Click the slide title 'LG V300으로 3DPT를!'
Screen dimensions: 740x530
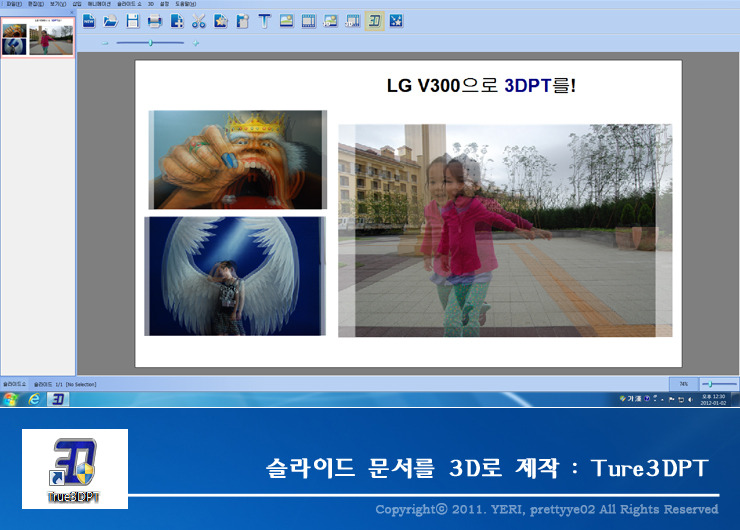tap(481, 85)
